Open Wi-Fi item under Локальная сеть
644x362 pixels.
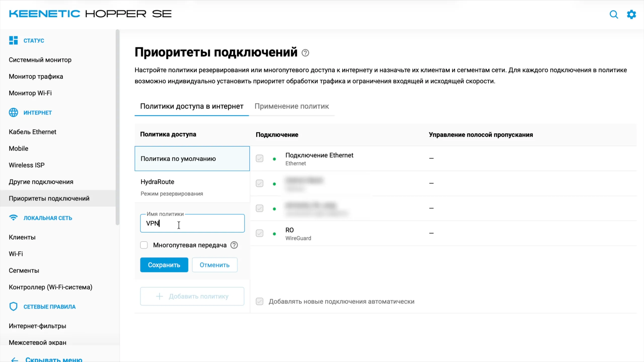point(16,254)
